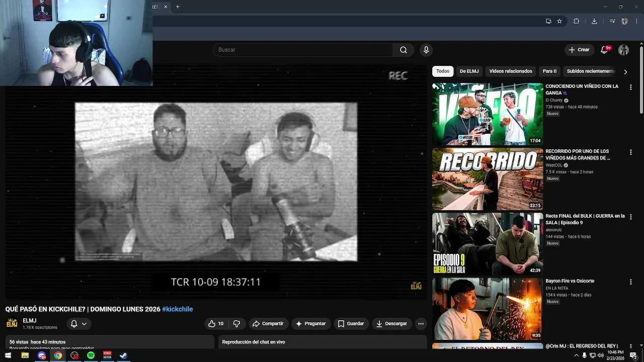644x362 pixels.
Task: Click the Preguntar button
Action: [x=310, y=324]
